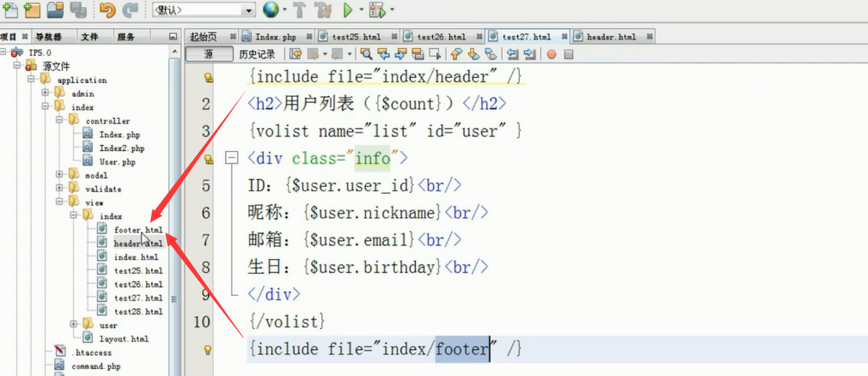
Task: Click the Redo arrow icon
Action: point(130,9)
